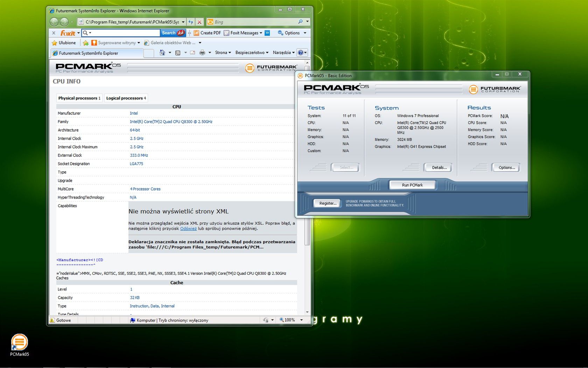Open the recent pages dropdown arrow
Viewport: 588px width, 368px height.
(x=72, y=22)
